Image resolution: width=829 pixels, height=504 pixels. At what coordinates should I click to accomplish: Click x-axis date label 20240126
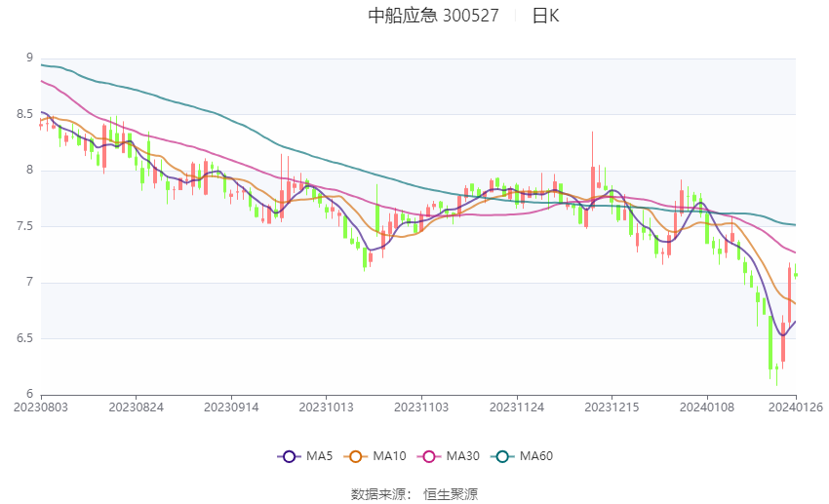coord(796,407)
